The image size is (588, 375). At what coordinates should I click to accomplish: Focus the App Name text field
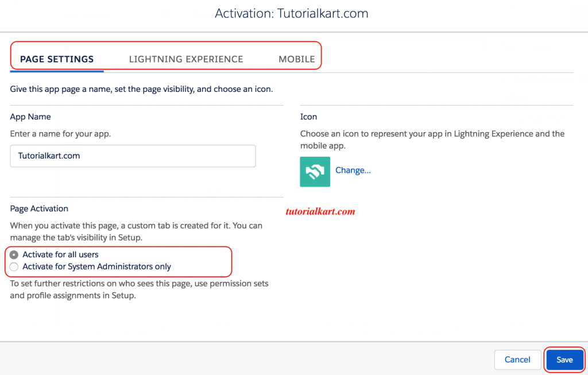tap(133, 156)
